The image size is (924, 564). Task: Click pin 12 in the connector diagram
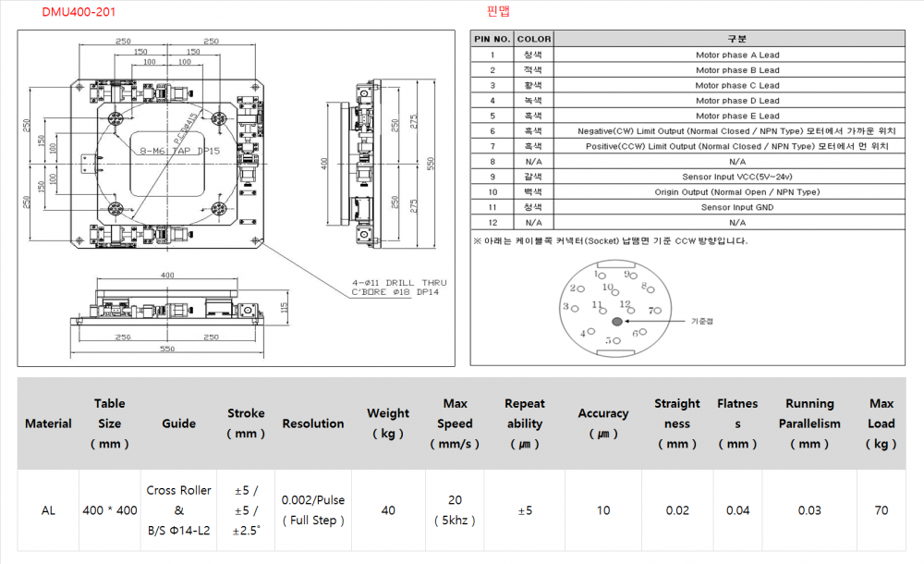tap(626, 304)
